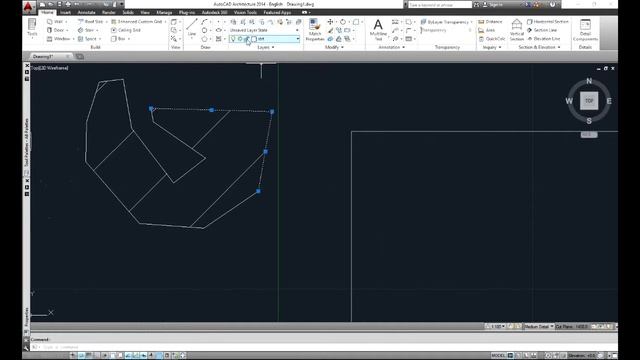The width and height of the screenshot is (640, 360).
Task: Expand the Modify panel
Action: (x=334, y=47)
